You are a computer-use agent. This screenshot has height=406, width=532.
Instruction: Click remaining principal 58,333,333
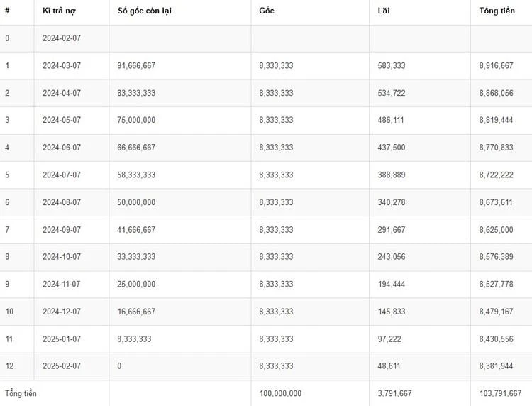[x=136, y=175]
